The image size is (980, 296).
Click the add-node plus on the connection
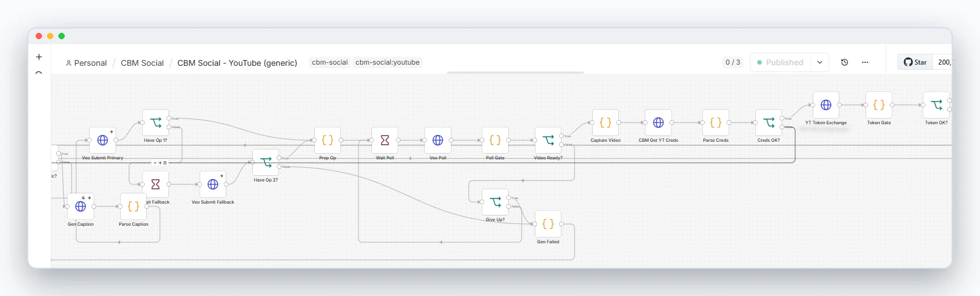pyautogui.click(x=155, y=163)
